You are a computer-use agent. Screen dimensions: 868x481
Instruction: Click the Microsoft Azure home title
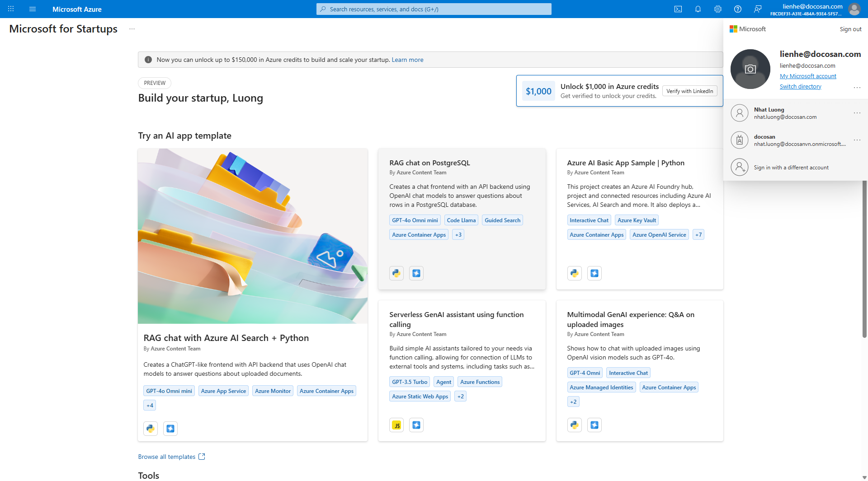tap(77, 9)
